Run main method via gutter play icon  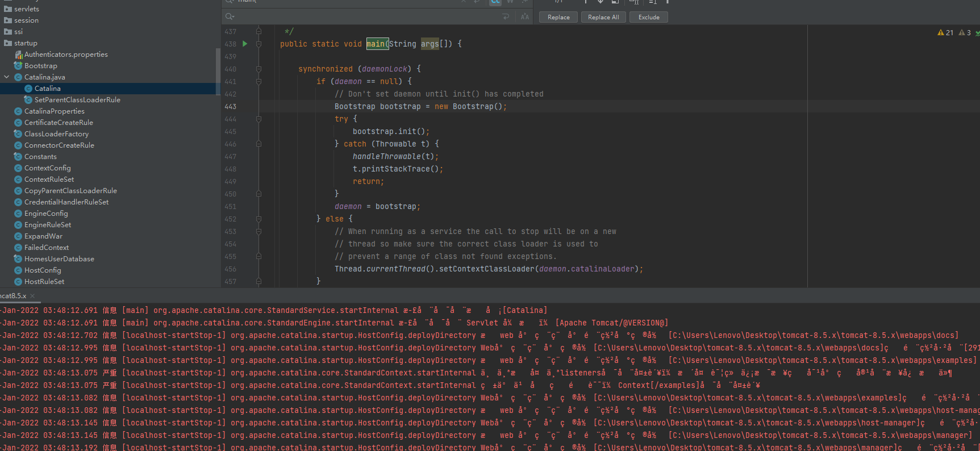pyautogui.click(x=245, y=44)
